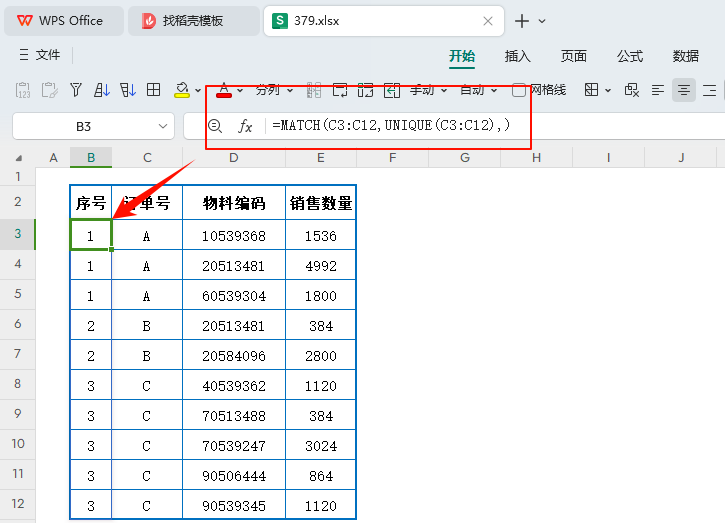Open the Name Box dropdown arrow
This screenshot has width=725, height=523.
click(x=163, y=126)
